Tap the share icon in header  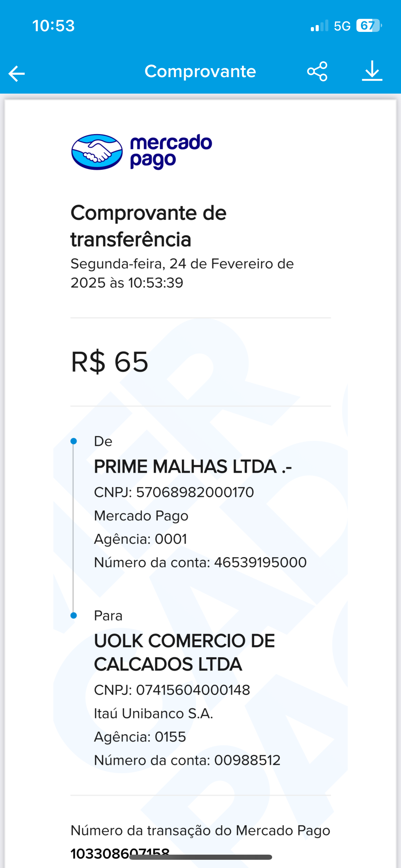click(x=317, y=71)
